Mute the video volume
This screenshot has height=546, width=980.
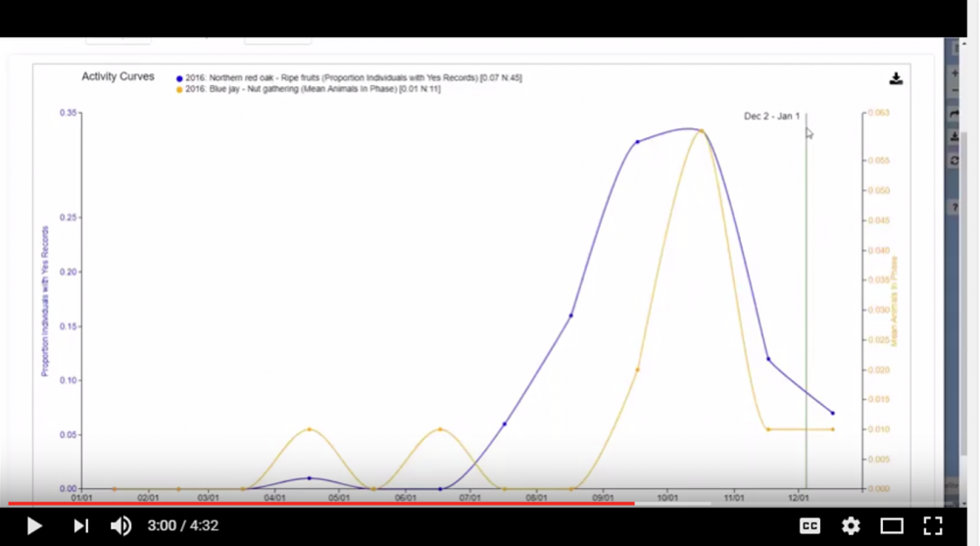point(121,526)
